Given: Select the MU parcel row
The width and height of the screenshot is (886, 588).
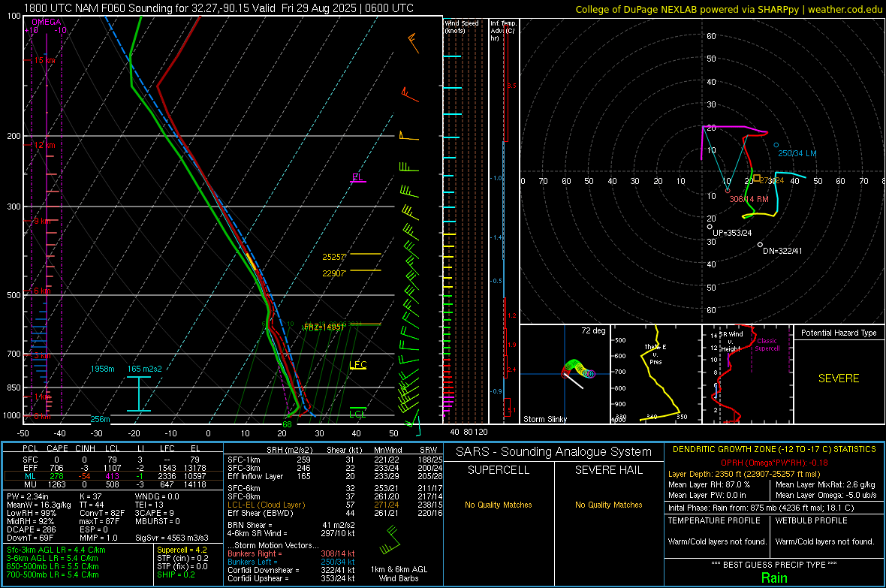Looking at the screenshot, I should point(113,484).
